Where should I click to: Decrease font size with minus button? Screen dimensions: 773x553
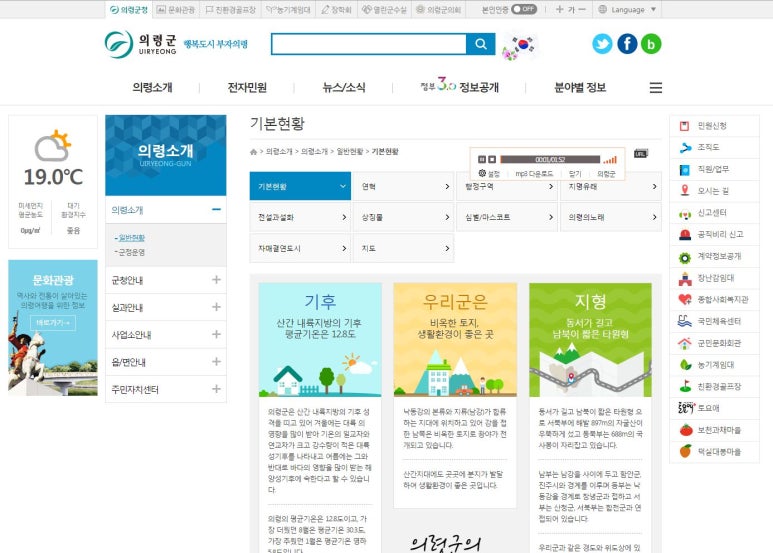pyautogui.click(x=582, y=9)
